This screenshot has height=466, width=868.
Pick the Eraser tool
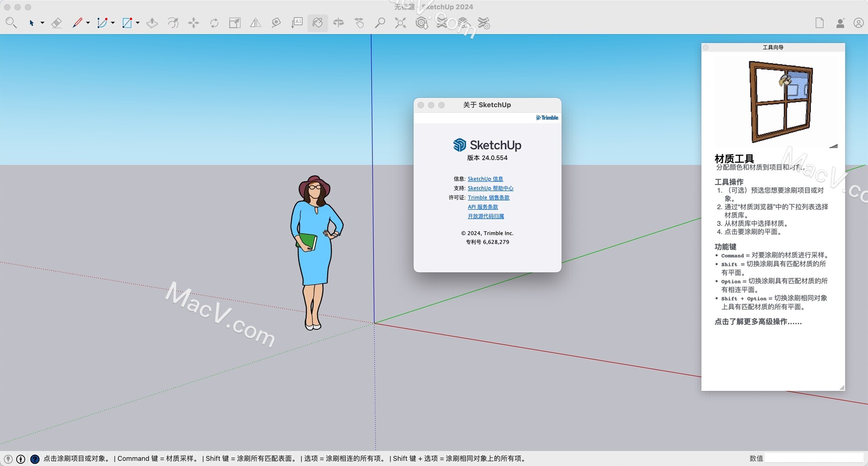pyautogui.click(x=56, y=23)
